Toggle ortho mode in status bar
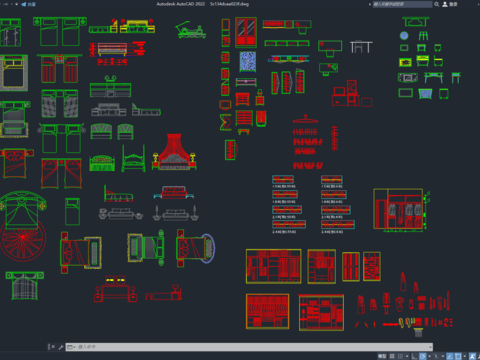Viewport: 480px width, 360px height. (414, 356)
